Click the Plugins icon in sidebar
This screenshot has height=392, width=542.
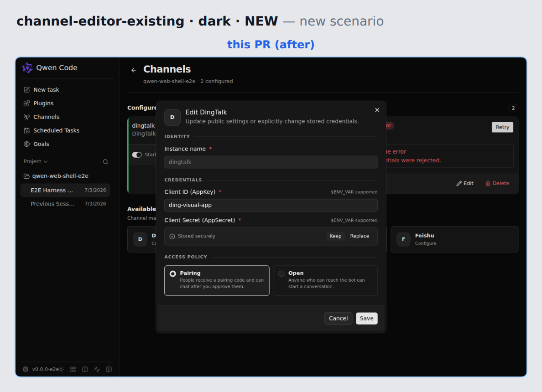[x=26, y=103]
